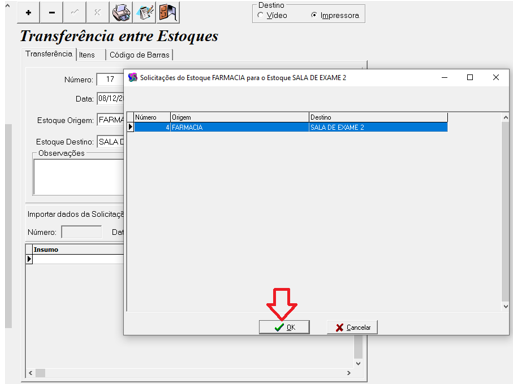Click the exit door icon in toolbar
Image resolution: width=516 pixels, height=388 pixels.
[168, 13]
